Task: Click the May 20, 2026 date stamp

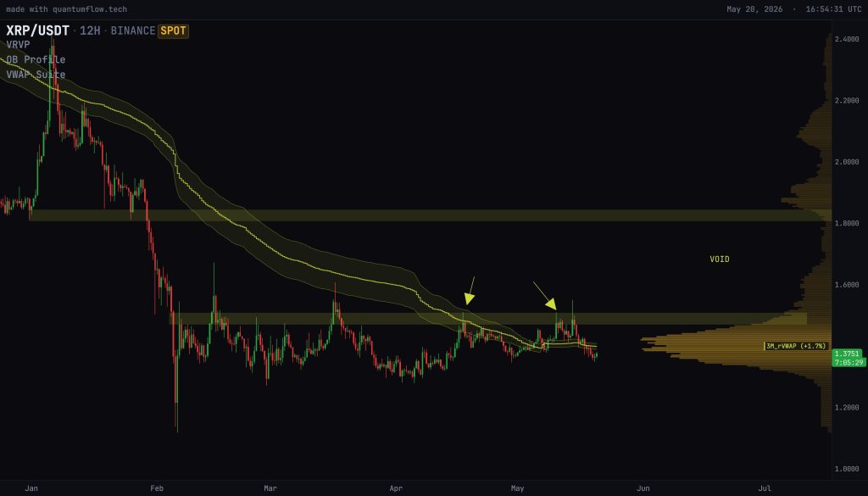Action: click(754, 9)
